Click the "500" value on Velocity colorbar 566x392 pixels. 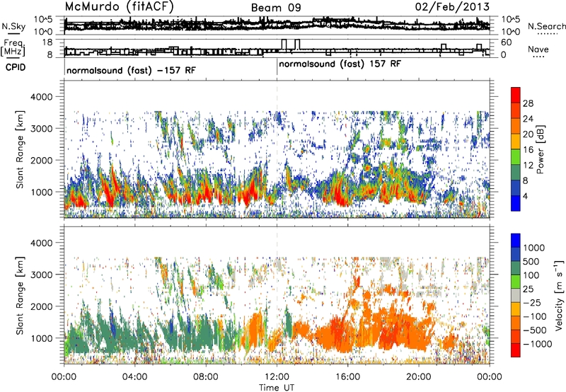(530, 262)
